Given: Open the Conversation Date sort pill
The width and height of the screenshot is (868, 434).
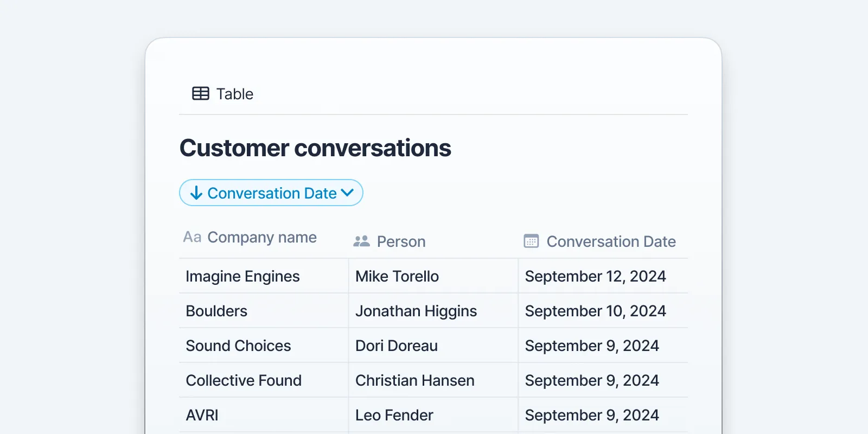Looking at the screenshot, I should [x=271, y=193].
